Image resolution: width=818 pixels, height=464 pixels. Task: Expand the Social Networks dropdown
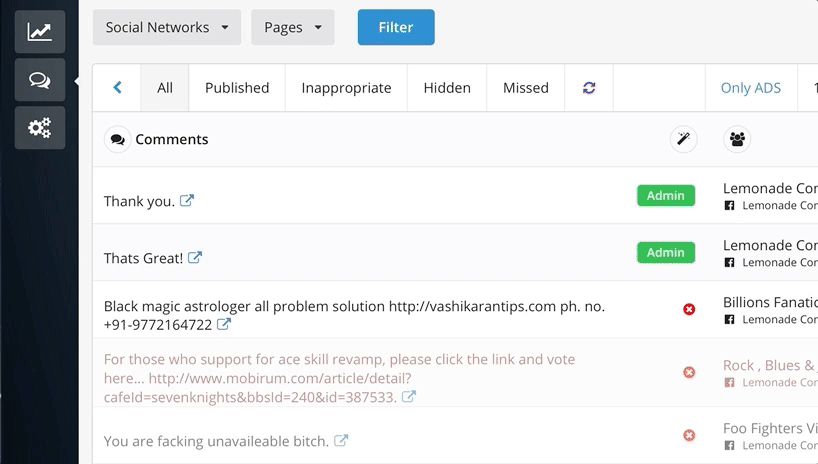click(167, 28)
